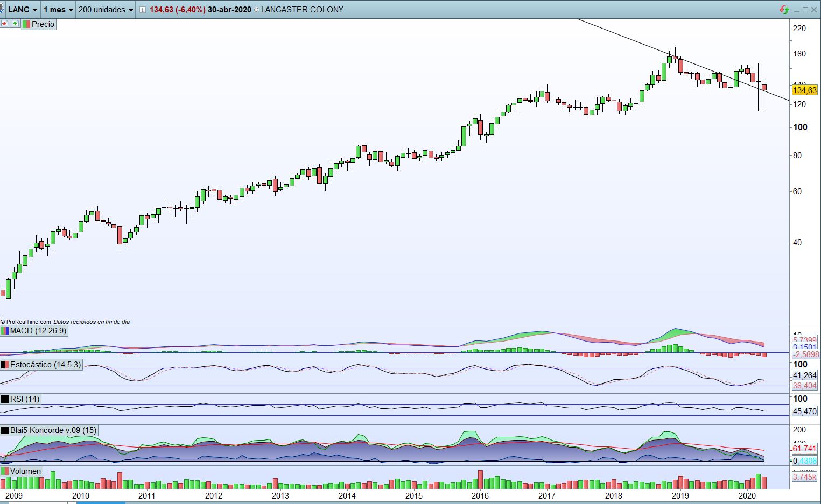Click the '134,63 (-6,40%)' quote in header
Image resolution: width=821 pixels, height=504 pixels.
click(x=177, y=10)
